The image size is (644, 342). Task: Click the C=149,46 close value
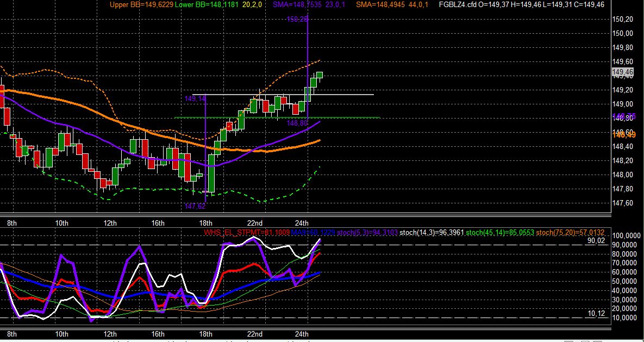[x=591, y=5]
